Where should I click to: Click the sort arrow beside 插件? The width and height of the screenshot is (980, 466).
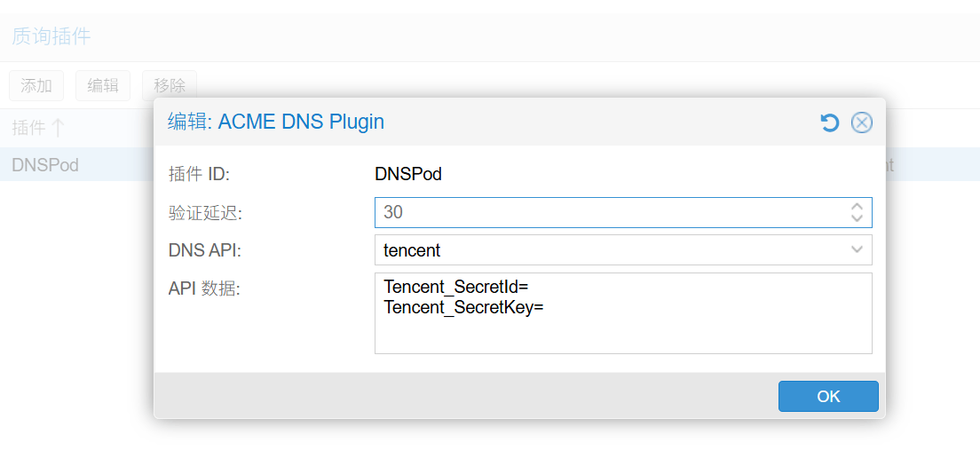tap(58, 128)
